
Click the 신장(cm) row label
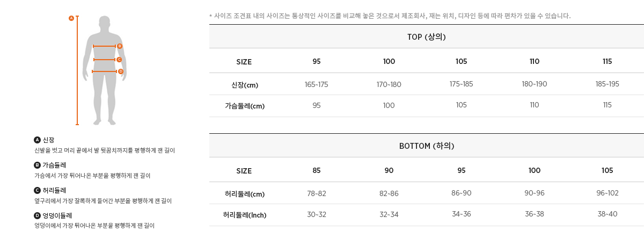[244, 85]
